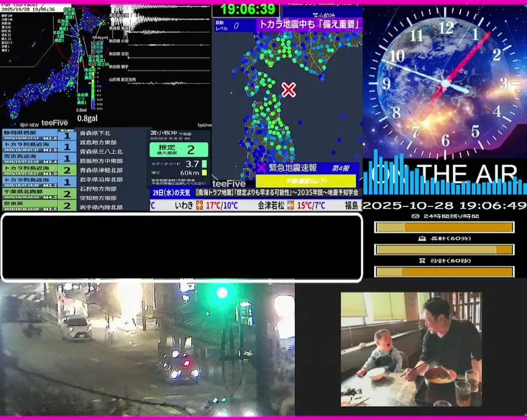Click the yellow square beside 60km depth

point(204,173)
